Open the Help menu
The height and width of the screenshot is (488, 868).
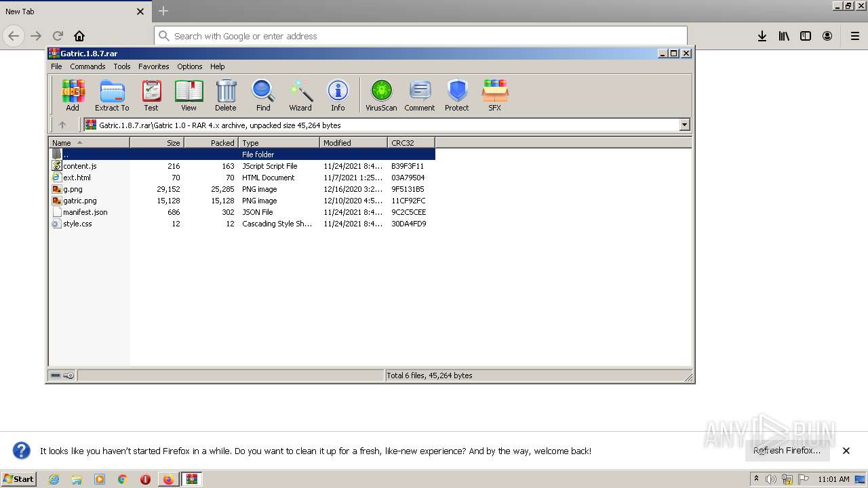pyautogui.click(x=217, y=66)
